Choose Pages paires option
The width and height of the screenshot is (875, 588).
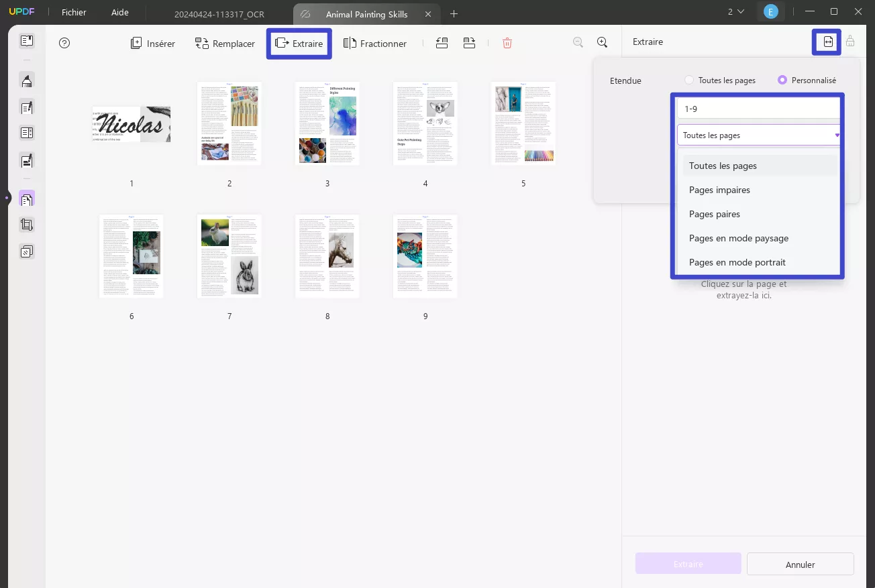760,214
